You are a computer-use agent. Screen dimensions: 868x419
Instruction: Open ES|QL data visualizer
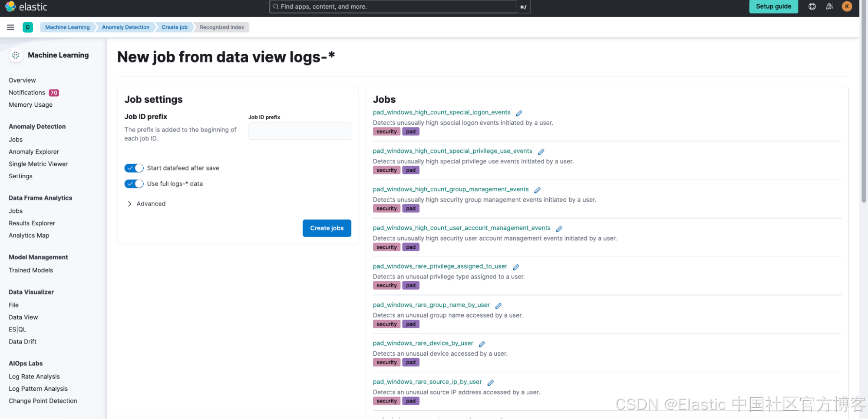[17, 329]
